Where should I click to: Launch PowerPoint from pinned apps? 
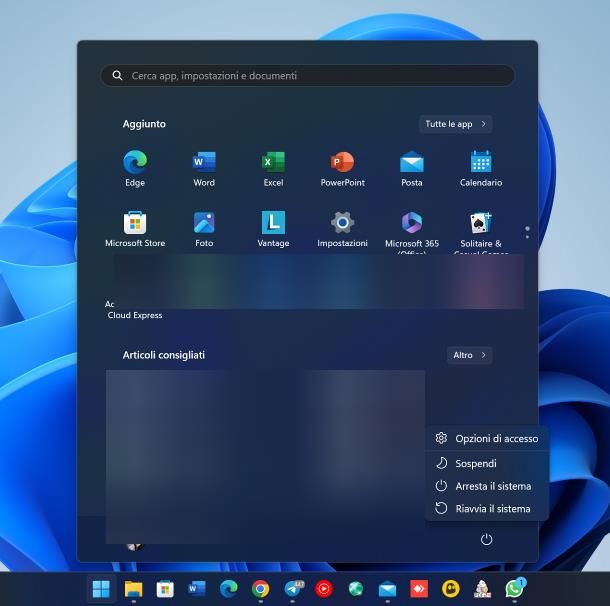pyautogui.click(x=342, y=168)
